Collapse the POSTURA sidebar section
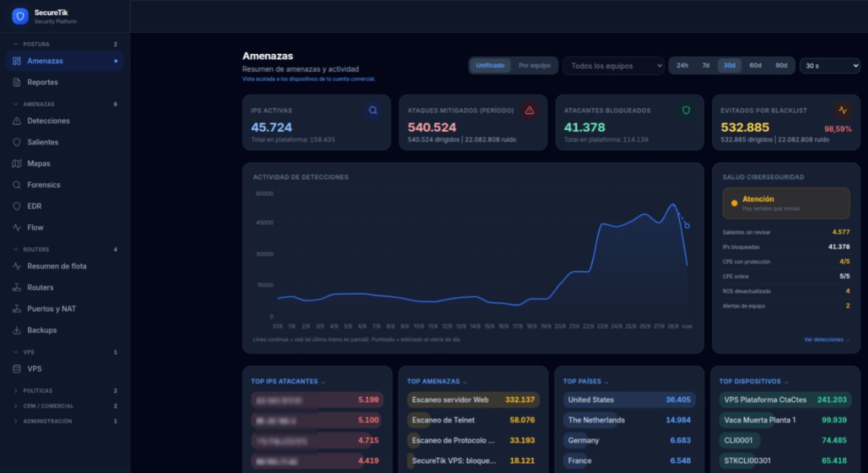The height and width of the screenshot is (473, 868). coord(65,44)
